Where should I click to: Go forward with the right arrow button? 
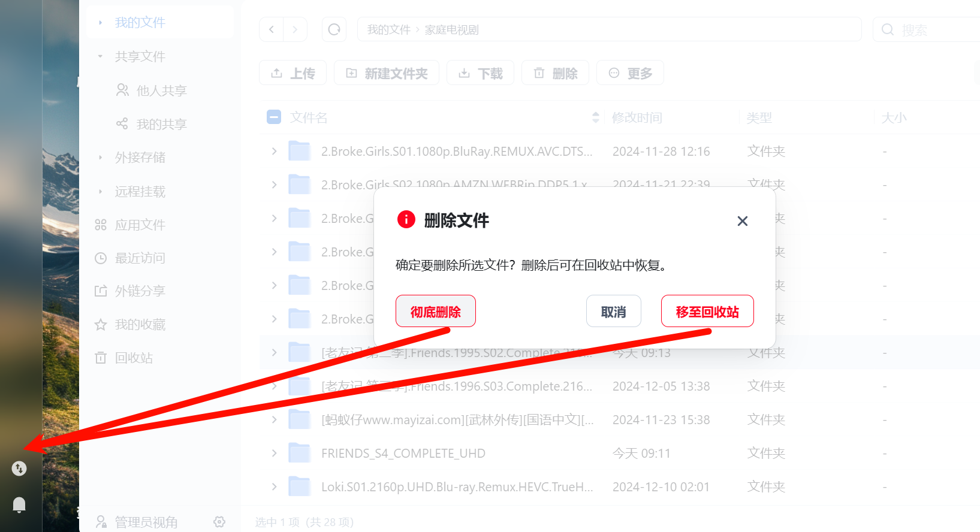(x=295, y=29)
